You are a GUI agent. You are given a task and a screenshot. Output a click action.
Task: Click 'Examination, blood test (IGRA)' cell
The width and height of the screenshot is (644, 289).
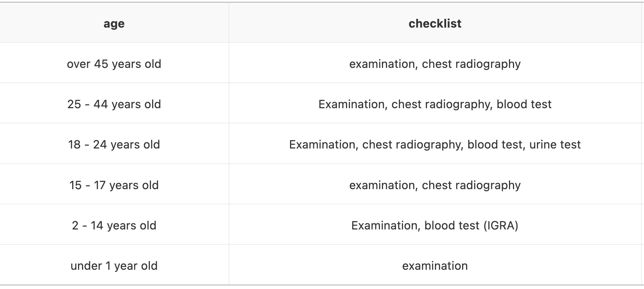(435, 225)
